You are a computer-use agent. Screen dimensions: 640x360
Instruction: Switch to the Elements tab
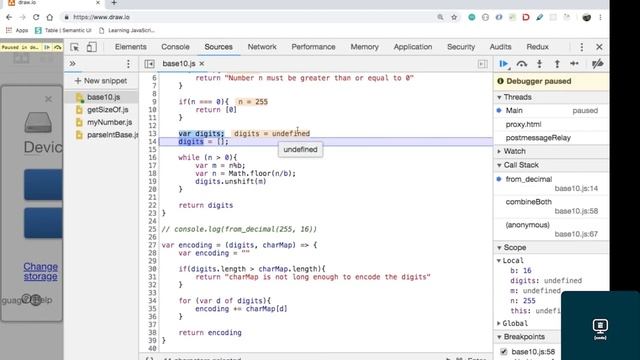131,47
